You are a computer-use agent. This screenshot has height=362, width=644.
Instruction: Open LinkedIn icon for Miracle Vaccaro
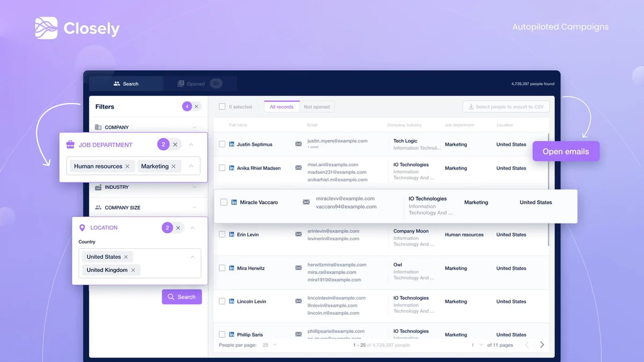234,202
